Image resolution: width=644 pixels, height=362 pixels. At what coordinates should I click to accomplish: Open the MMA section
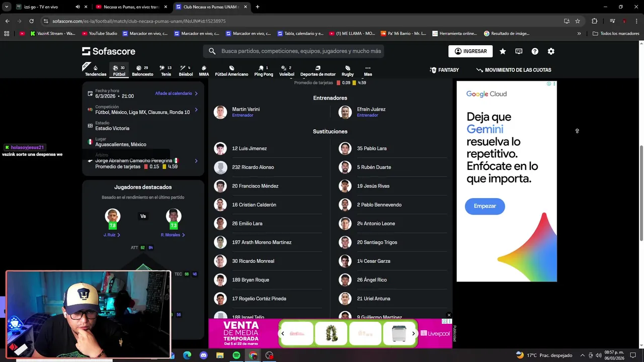tap(204, 70)
